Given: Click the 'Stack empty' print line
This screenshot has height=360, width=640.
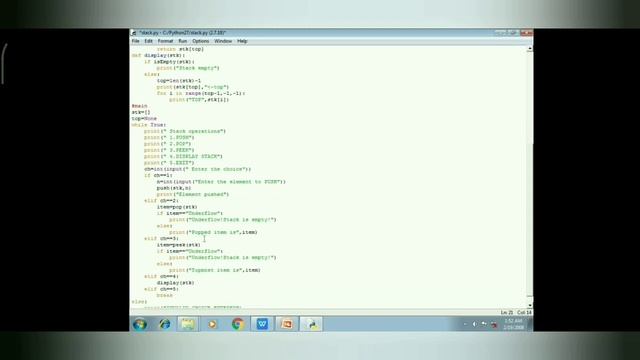Looking at the screenshot, I should pyautogui.click(x=188, y=68).
